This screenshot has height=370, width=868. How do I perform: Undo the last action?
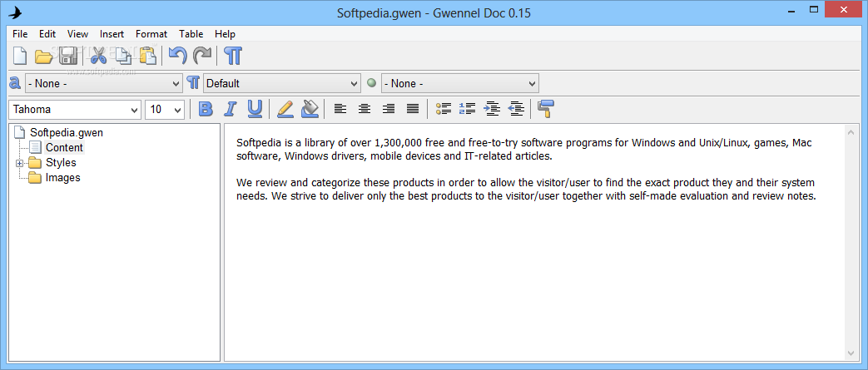pos(178,56)
